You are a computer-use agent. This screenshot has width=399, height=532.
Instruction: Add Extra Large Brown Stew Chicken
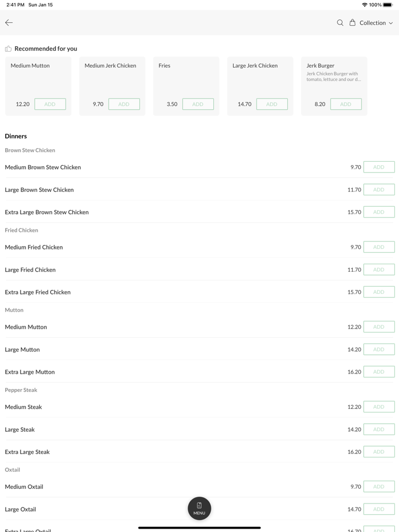point(379,212)
